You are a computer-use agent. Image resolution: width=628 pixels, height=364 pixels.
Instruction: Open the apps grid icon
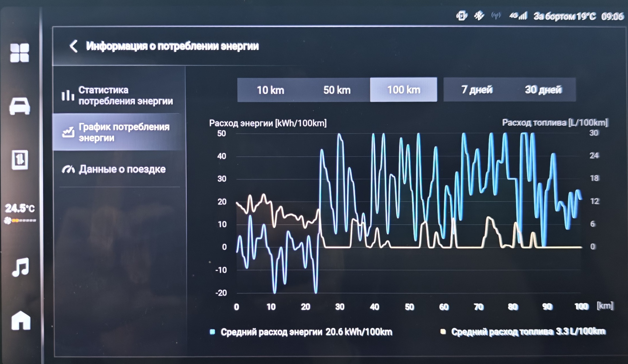click(19, 53)
